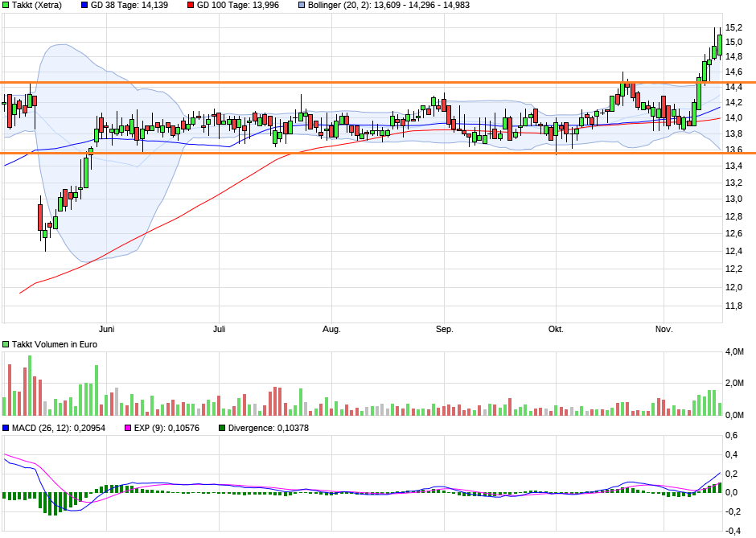Click the green Takkt Volumen legend square
The image size is (756, 538).
(x=6, y=343)
